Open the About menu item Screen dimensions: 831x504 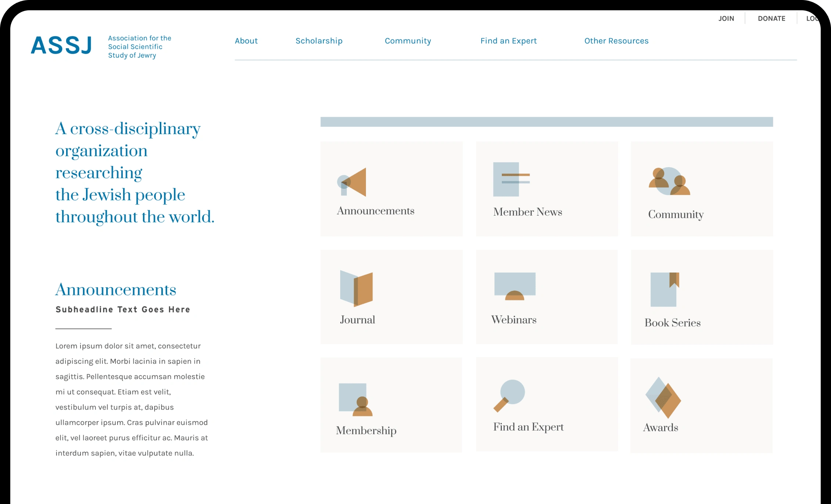click(x=246, y=41)
